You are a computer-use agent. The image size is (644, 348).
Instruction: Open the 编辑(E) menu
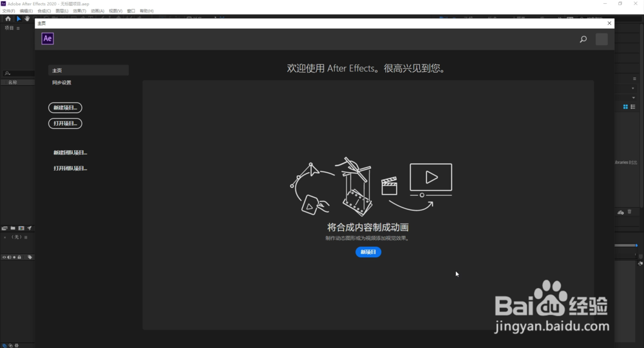26,11
